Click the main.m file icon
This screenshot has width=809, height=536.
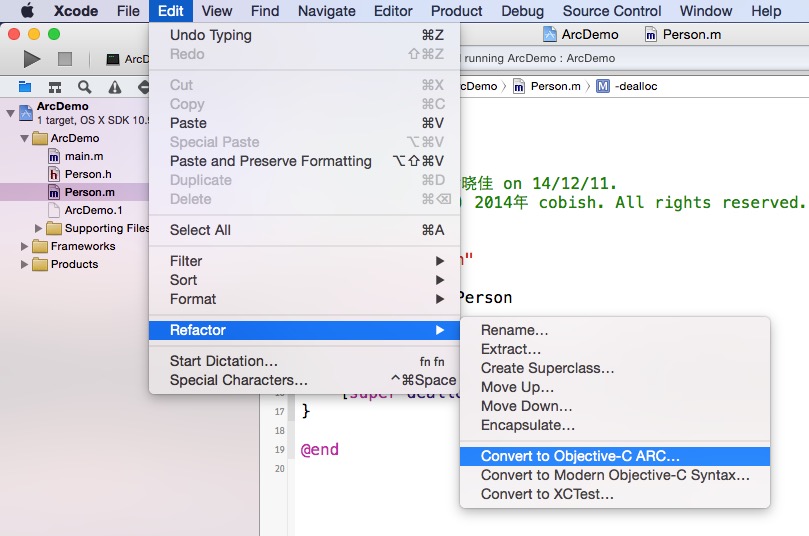point(54,156)
